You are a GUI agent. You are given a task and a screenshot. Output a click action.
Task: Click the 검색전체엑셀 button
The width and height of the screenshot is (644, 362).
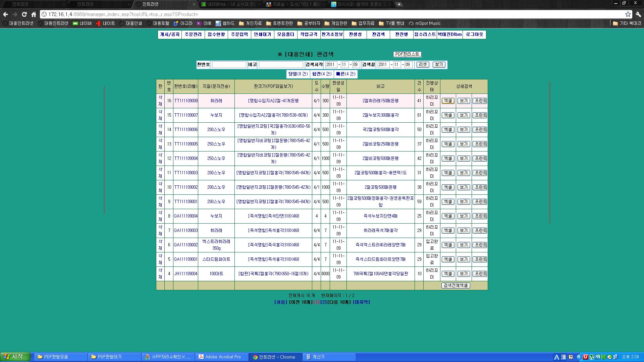pos(455,286)
